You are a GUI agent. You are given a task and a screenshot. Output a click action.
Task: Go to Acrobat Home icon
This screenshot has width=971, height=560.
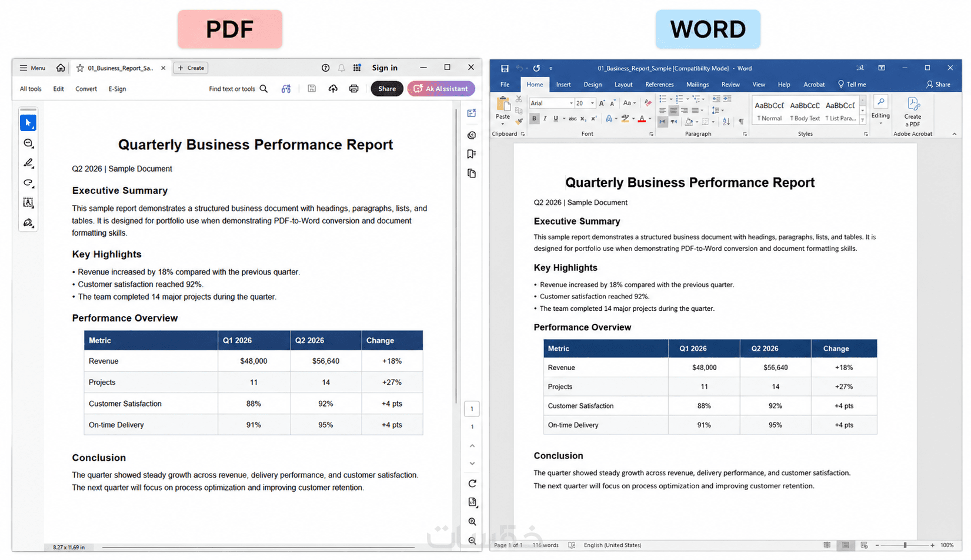coord(61,68)
